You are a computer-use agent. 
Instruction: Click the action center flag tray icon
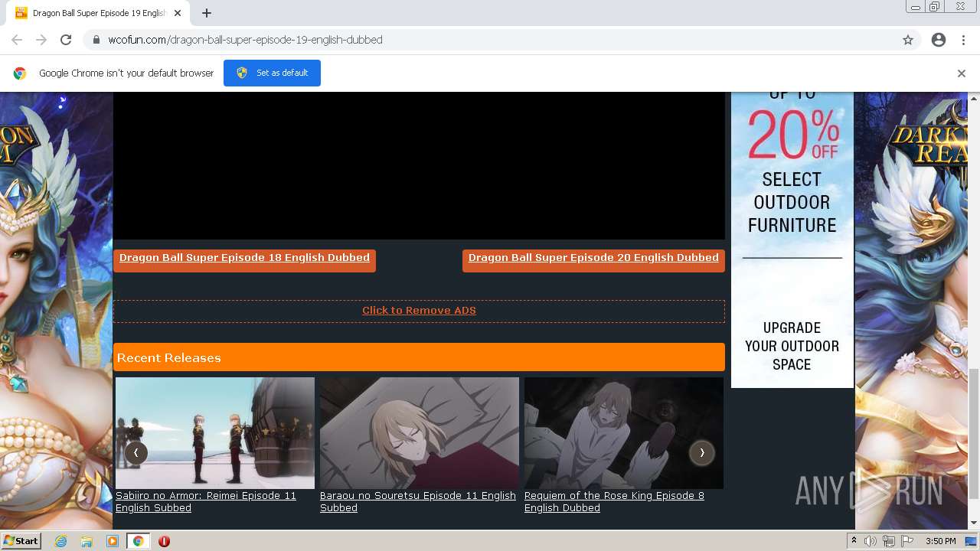pos(906,541)
